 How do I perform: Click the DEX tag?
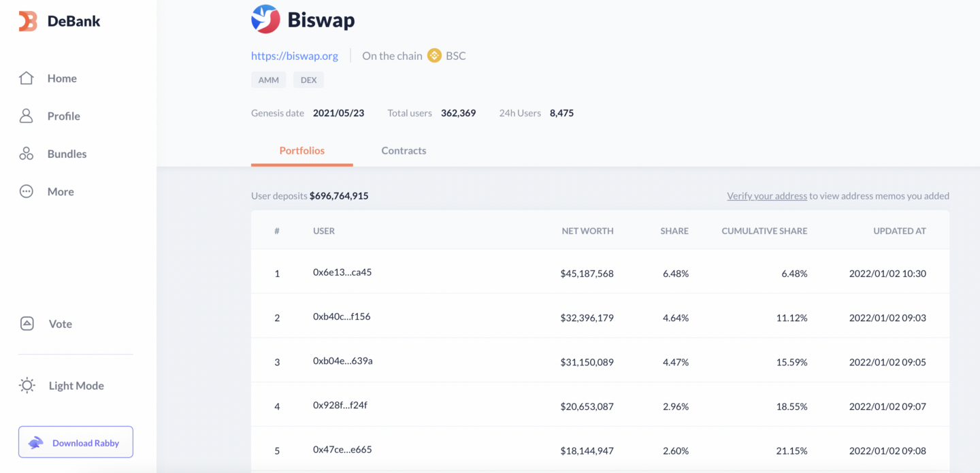[309, 80]
